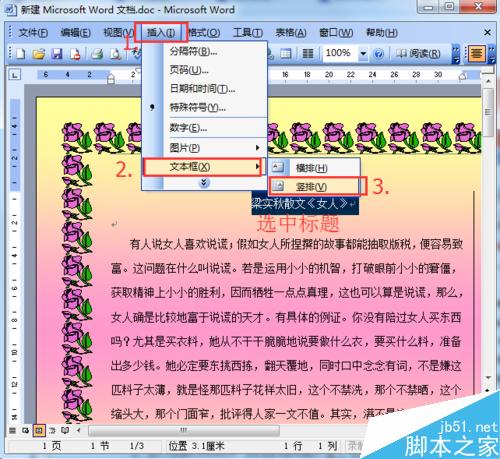500x459 pixels.
Task: Expand 图片(P) submenu
Action: coord(204,148)
